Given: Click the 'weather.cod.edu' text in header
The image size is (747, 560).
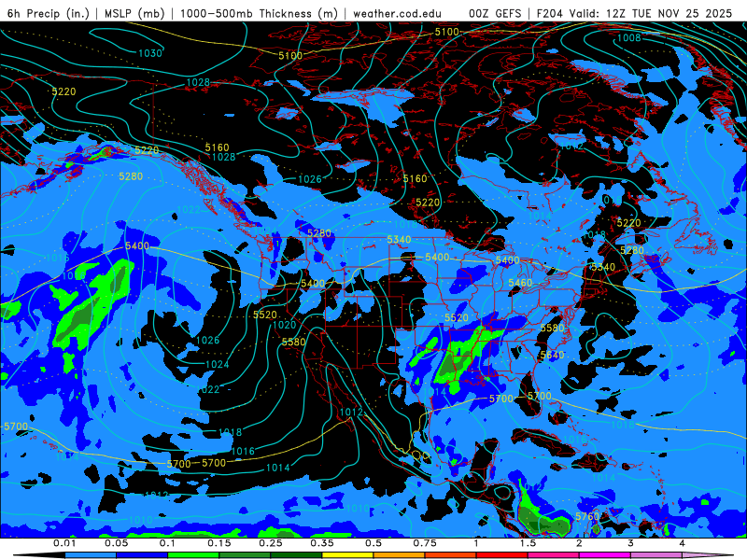Looking at the screenshot, I should click(x=397, y=13).
